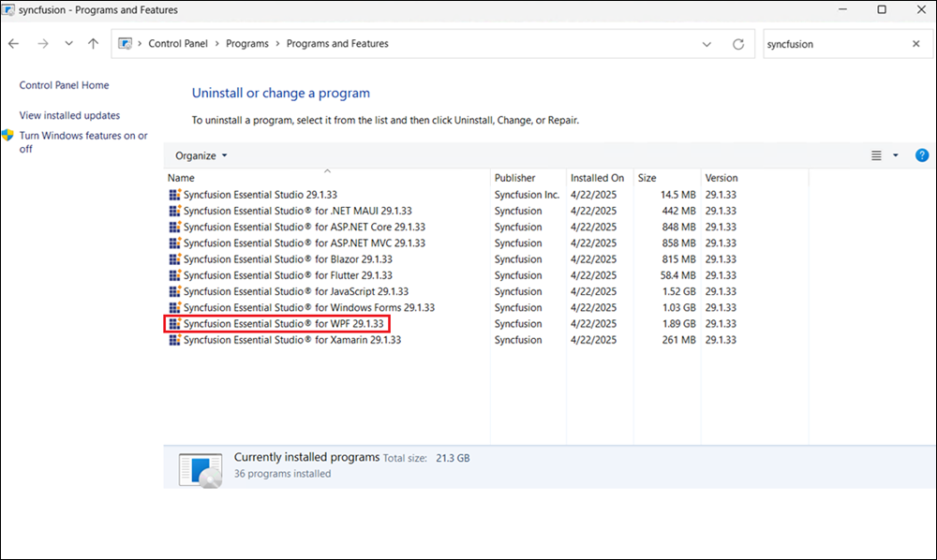937x560 pixels.
Task: Open the Organize dropdown menu
Action: [201, 155]
